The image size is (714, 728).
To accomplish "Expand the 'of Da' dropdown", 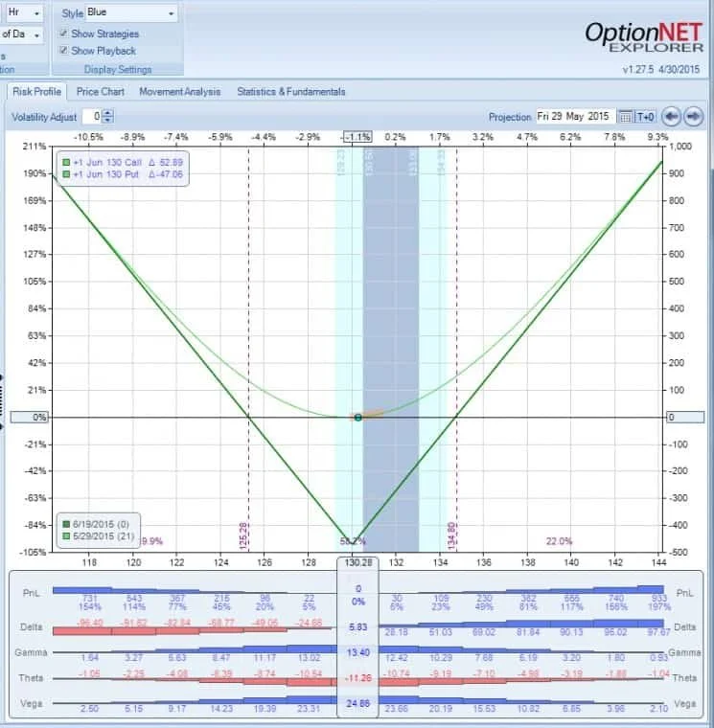I will click(x=21, y=34).
